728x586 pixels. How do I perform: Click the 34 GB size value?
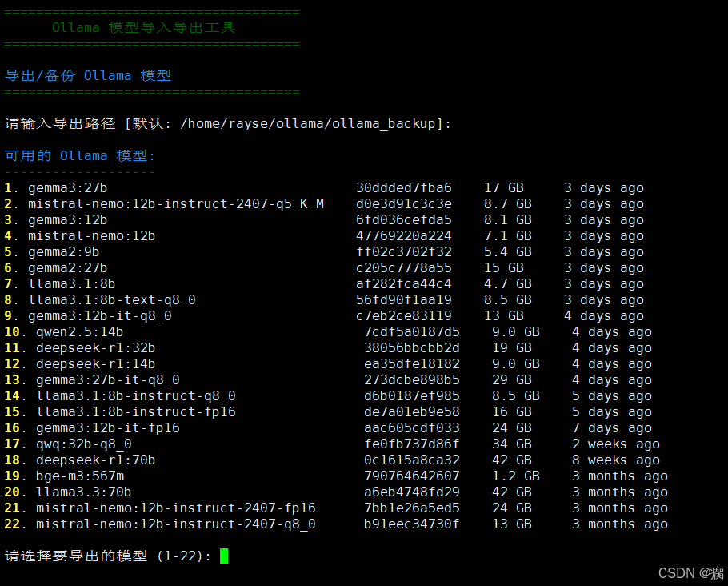[x=512, y=444]
